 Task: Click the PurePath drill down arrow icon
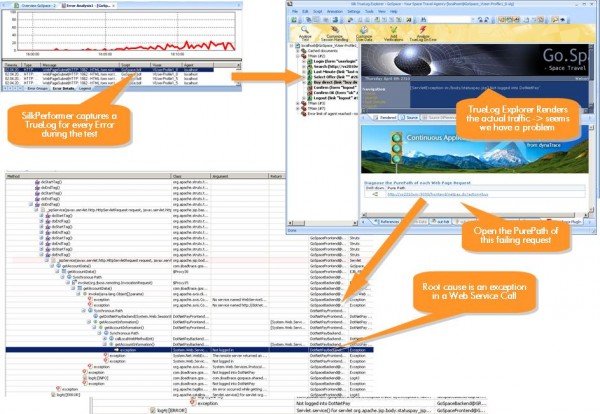(375, 194)
